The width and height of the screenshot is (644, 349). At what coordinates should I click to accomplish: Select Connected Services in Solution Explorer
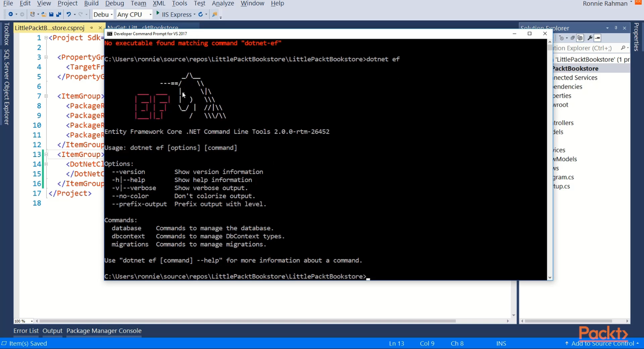pyautogui.click(x=575, y=77)
